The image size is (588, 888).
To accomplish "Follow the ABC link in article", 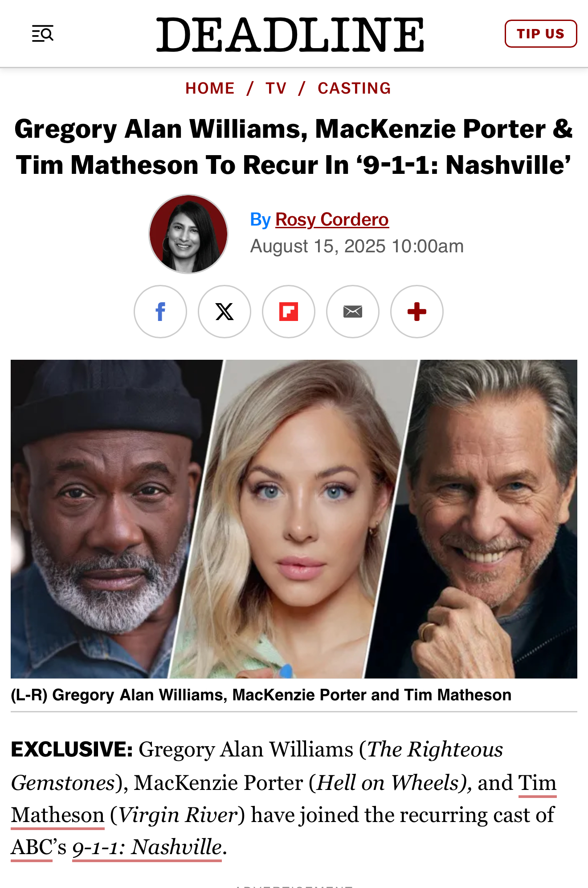I will coord(32,847).
